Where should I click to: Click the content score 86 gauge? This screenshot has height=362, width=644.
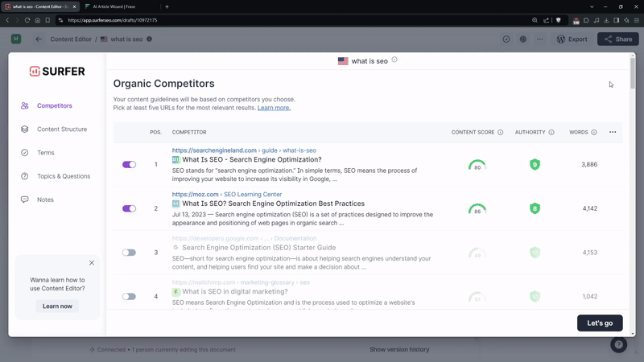(477, 209)
